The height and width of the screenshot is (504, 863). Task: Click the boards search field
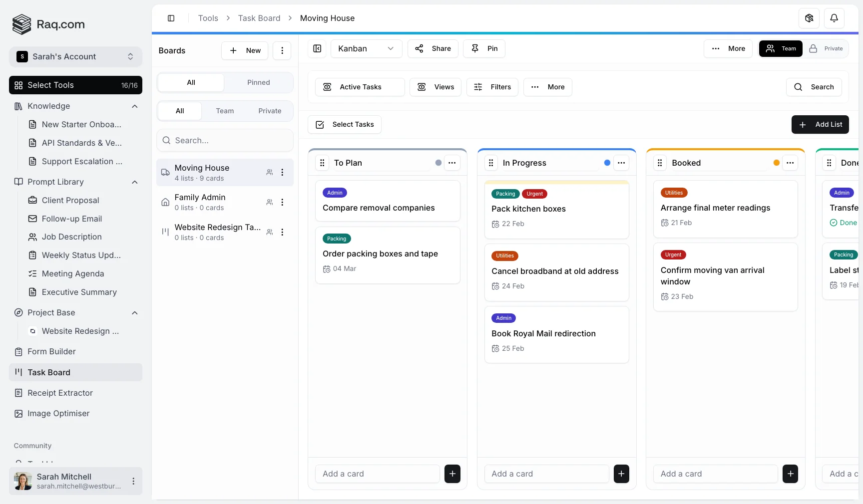[x=225, y=141]
